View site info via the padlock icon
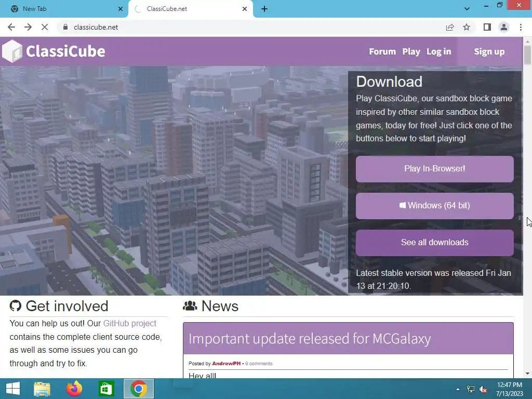532x399 pixels. (x=65, y=27)
